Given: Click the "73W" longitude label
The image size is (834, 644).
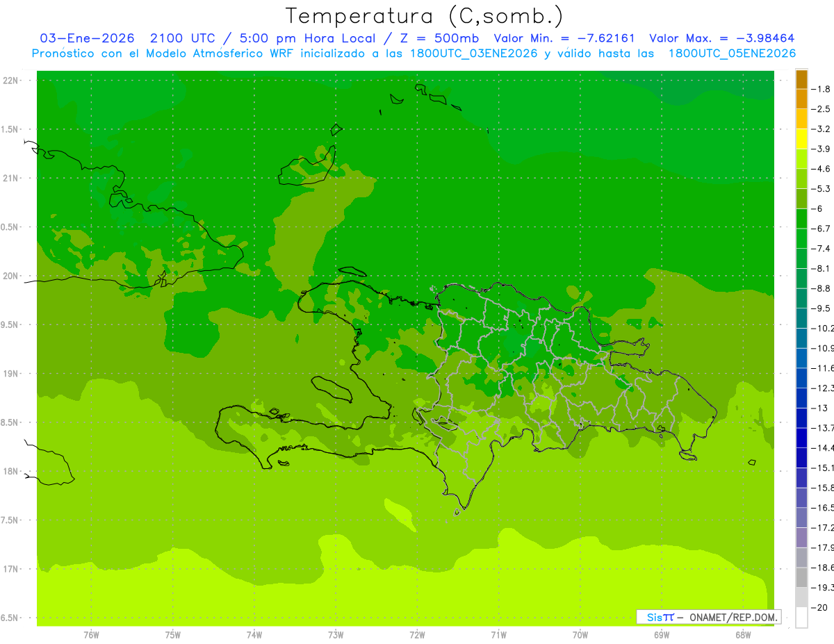Looking at the screenshot, I should [x=336, y=635].
